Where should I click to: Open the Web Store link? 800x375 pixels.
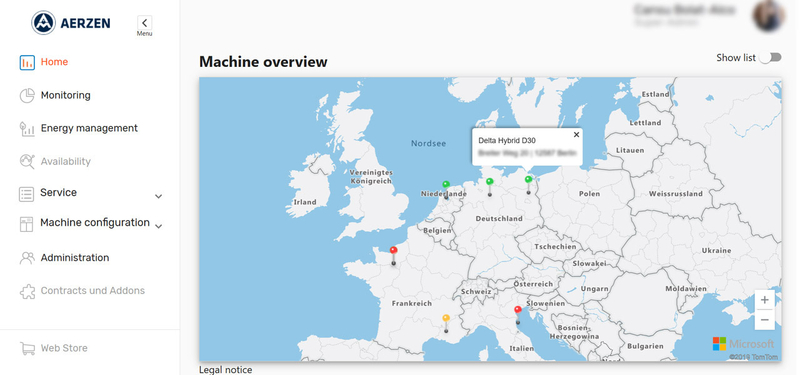point(64,348)
